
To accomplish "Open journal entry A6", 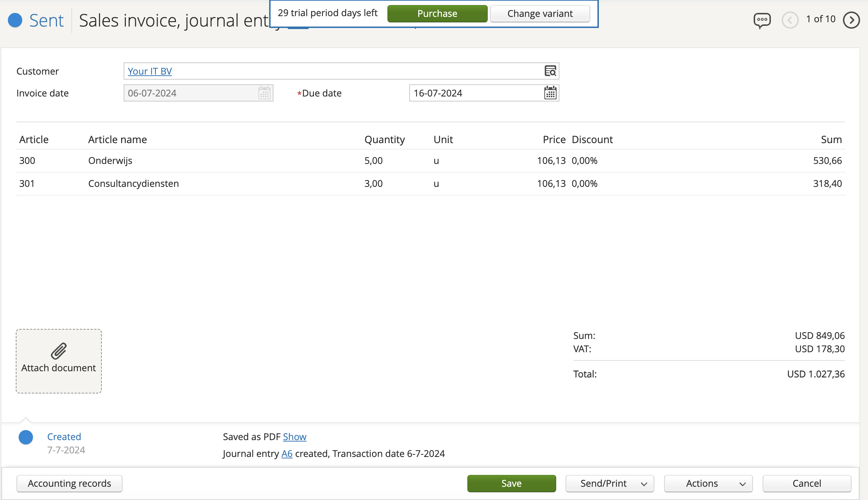I will pyautogui.click(x=287, y=453).
